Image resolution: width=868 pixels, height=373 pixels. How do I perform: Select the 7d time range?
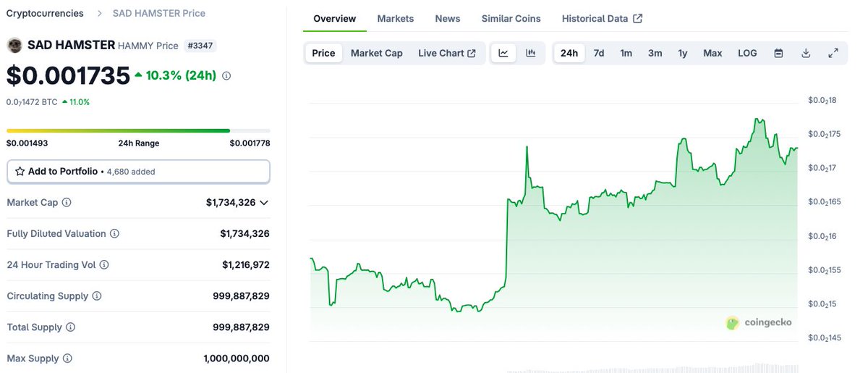599,53
